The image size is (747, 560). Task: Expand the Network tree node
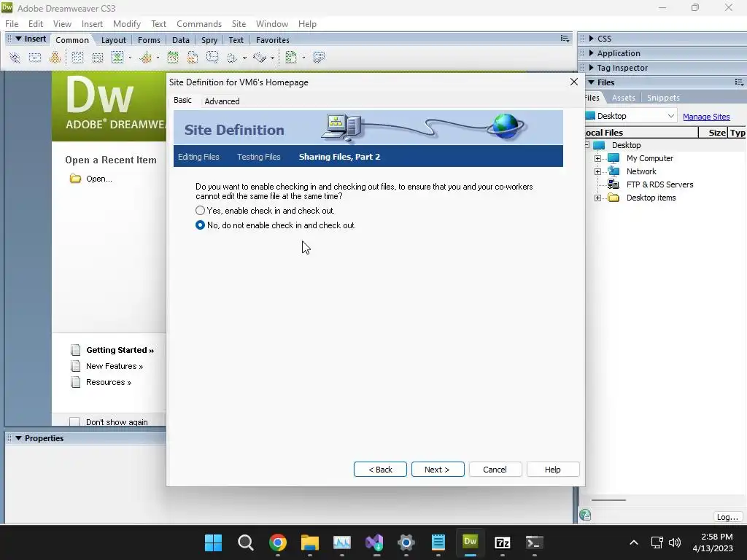[x=597, y=171]
